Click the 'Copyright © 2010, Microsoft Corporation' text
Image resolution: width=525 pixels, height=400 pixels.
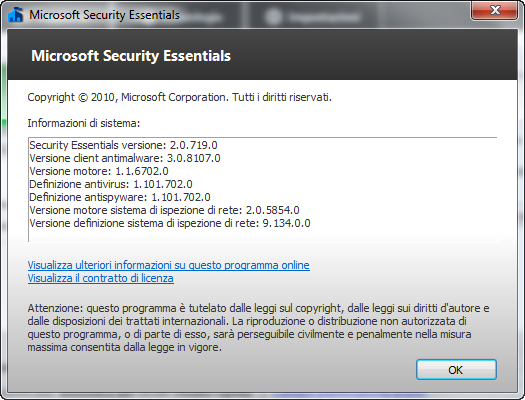pyautogui.click(x=179, y=97)
